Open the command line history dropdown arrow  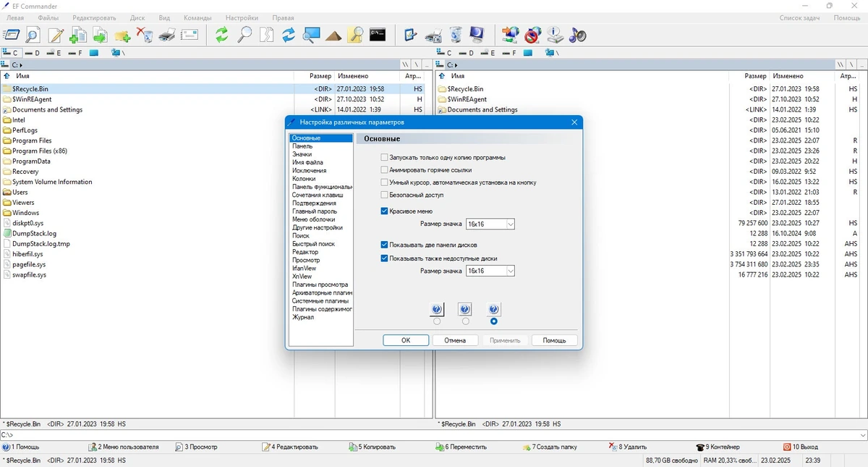[861, 435]
